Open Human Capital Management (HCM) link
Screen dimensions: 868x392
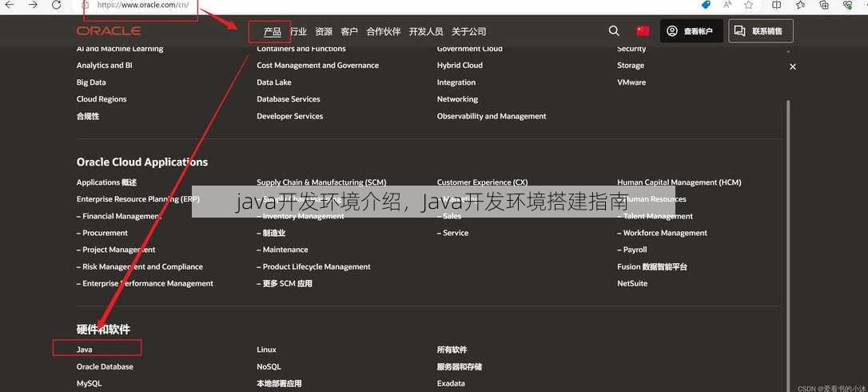tap(679, 182)
